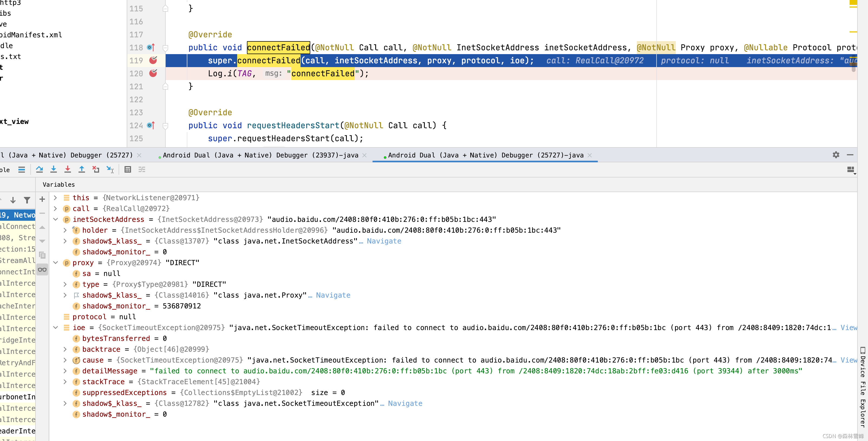Open debugger settings gear
The width and height of the screenshot is (868, 441).
(836, 155)
